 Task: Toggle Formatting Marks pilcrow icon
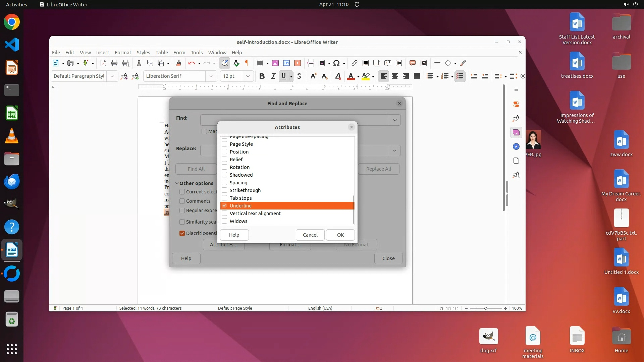247,63
